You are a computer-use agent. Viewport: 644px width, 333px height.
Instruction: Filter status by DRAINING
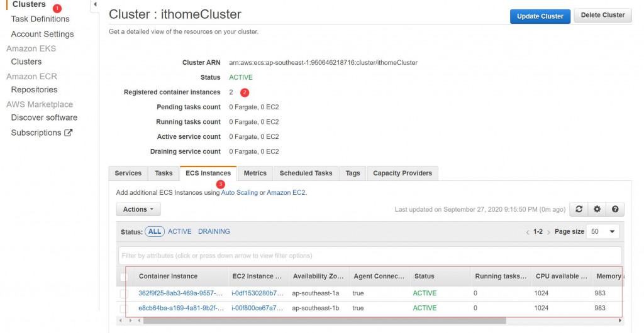coord(214,232)
